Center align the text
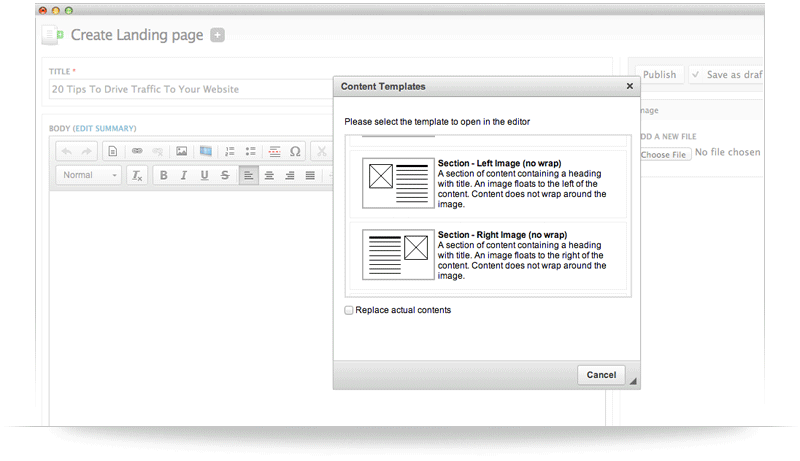Image resolution: width=800 pixels, height=461 pixels. (269, 175)
